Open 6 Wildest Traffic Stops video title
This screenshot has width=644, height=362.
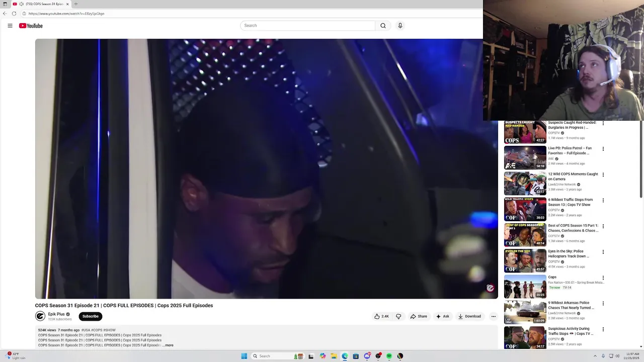(x=571, y=202)
